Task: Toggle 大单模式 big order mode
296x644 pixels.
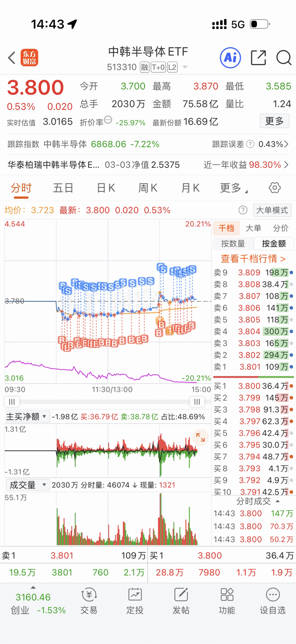Action: pos(272,210)
